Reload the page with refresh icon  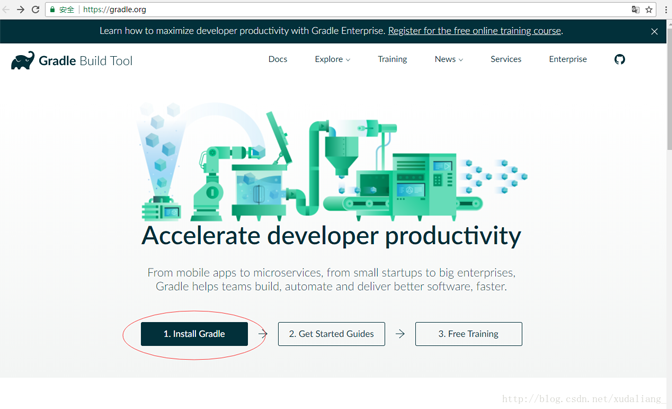[36, 9]
